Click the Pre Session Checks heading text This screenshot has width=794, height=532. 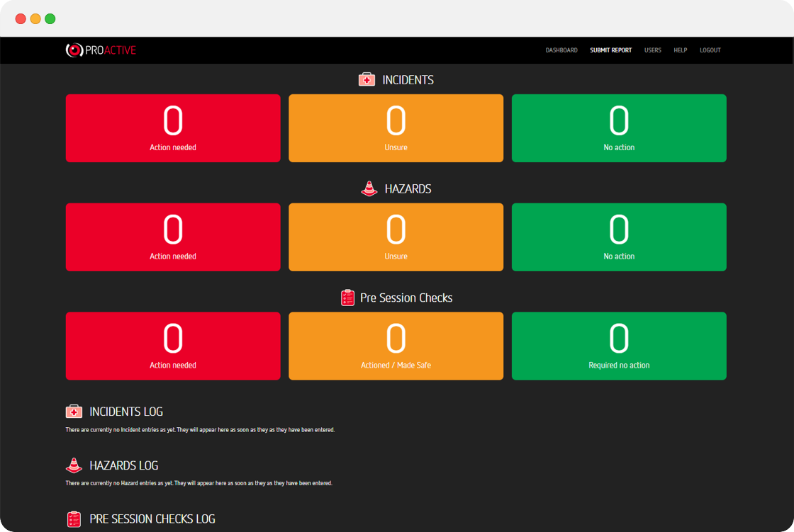point(406,298)
